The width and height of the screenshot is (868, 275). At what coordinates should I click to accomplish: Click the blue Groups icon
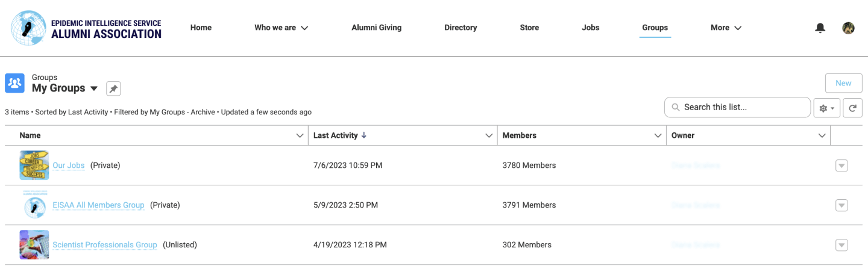click(x=14, y=83)
